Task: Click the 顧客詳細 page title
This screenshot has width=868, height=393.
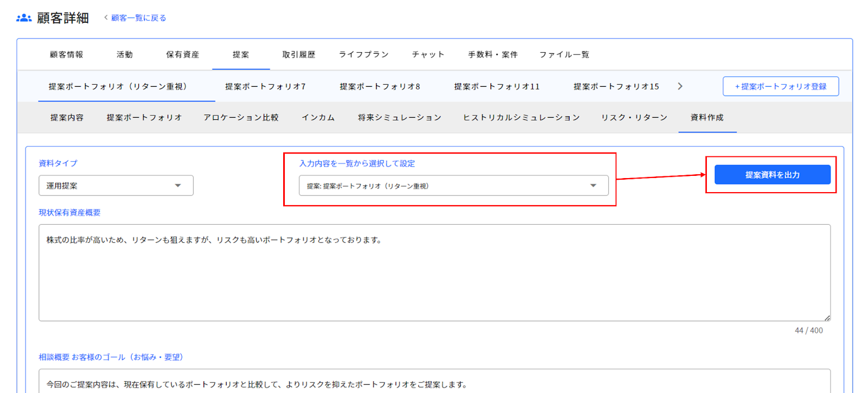Action: 63,18
